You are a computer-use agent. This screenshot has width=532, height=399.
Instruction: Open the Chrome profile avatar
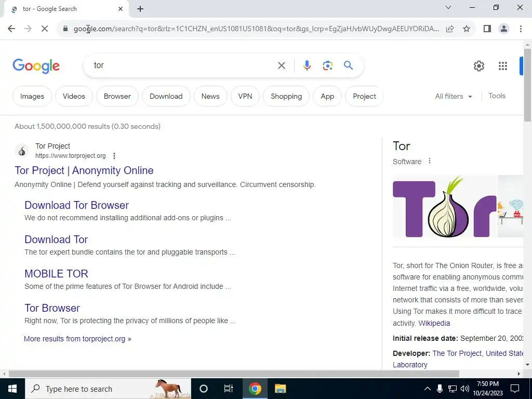[x=504, y=29]
